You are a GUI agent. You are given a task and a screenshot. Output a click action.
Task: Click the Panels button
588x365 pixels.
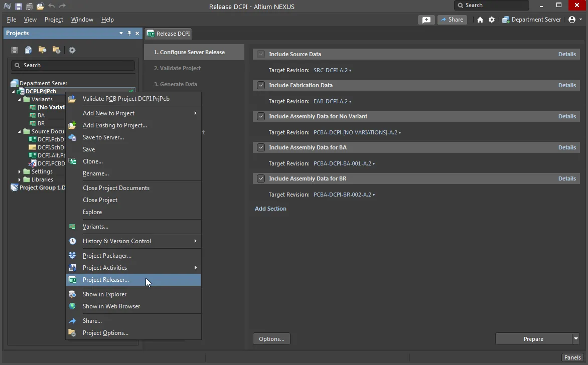click(x=572, y=357)
